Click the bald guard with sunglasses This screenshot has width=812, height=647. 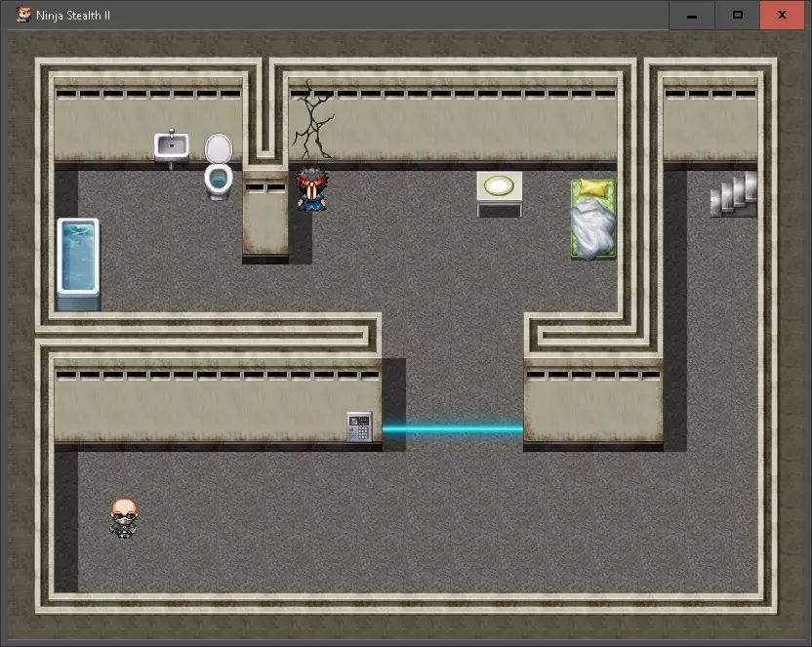tap(124, 518)
